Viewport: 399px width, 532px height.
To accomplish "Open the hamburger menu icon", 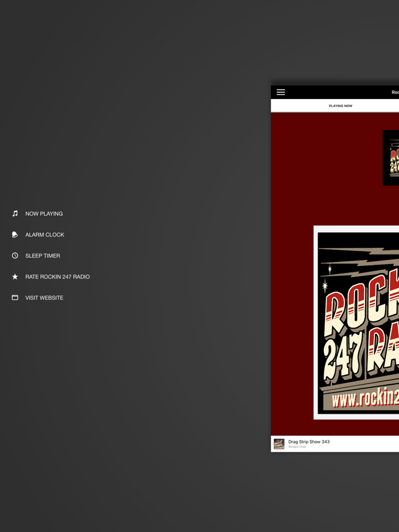I will (280, 92).
